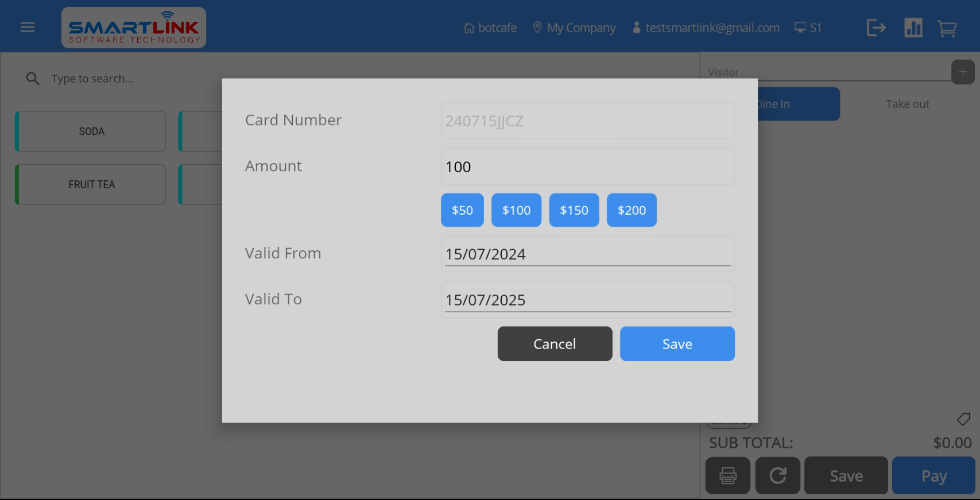This screenshot has width=980, height=500.
Task: Select the SODA category
Action: tap(91, 131)
